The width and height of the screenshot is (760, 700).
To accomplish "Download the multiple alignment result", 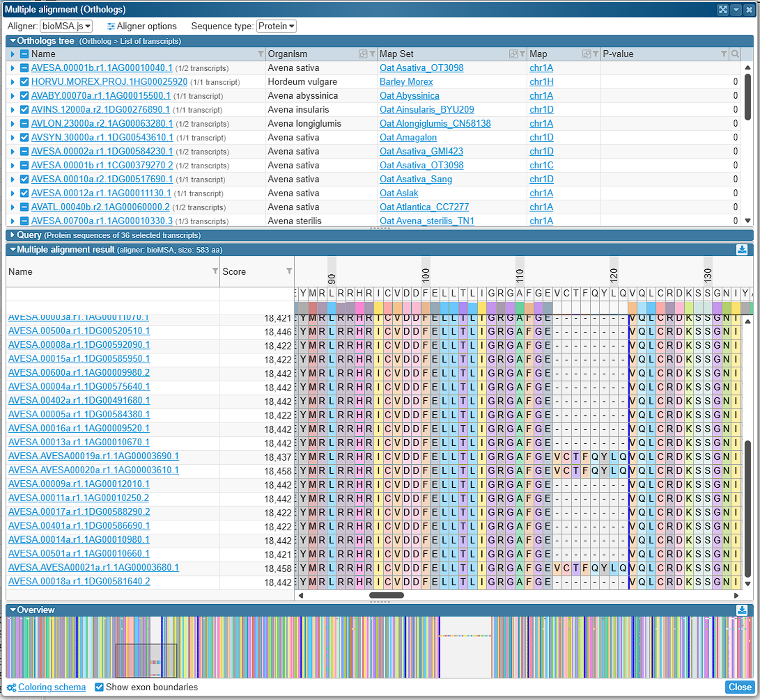I will (x=742, y=250).
